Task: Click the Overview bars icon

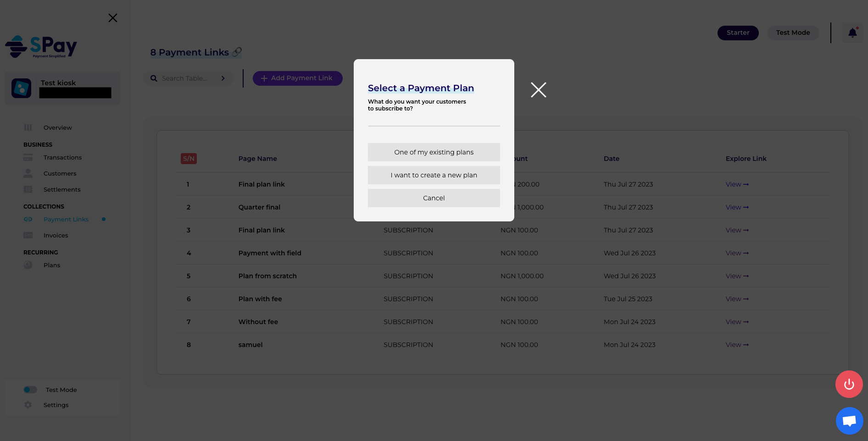Action: pos(28,127)
